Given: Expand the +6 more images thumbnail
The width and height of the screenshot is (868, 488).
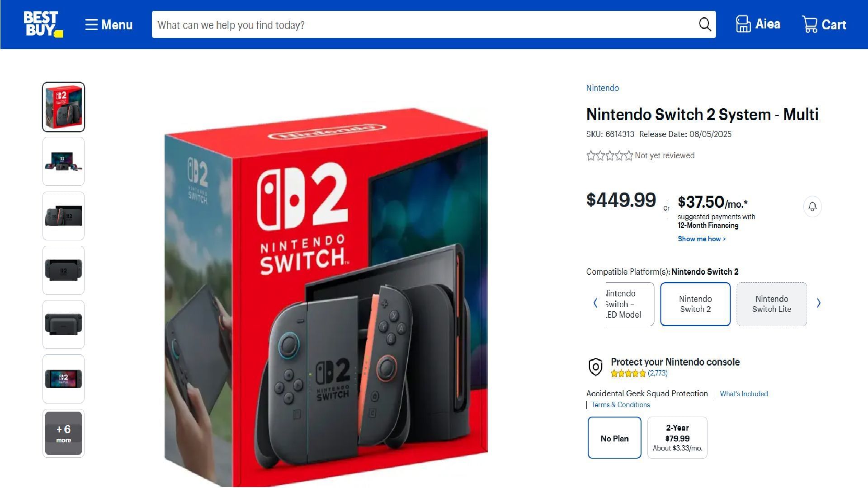Looking at the screenshot, I should click(63, 433).
